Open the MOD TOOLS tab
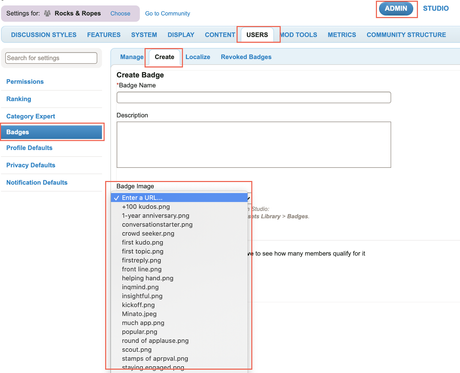Screen dimensions: 460x373 pos(299,35)
